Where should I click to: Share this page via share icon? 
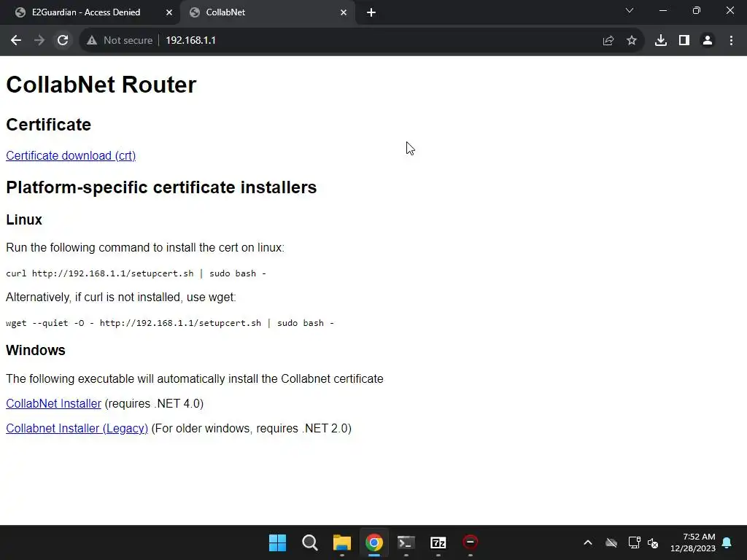[608, 41]
